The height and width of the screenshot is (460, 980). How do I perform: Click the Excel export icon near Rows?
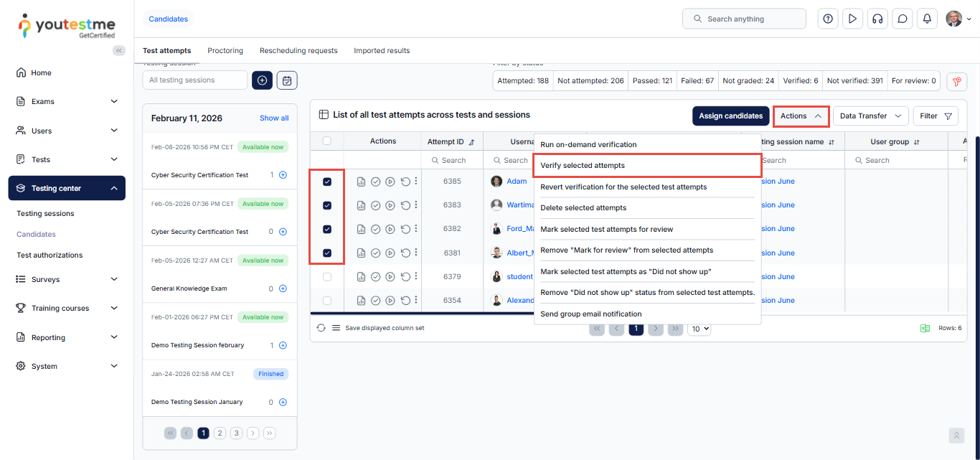click(x=925, y=328)
